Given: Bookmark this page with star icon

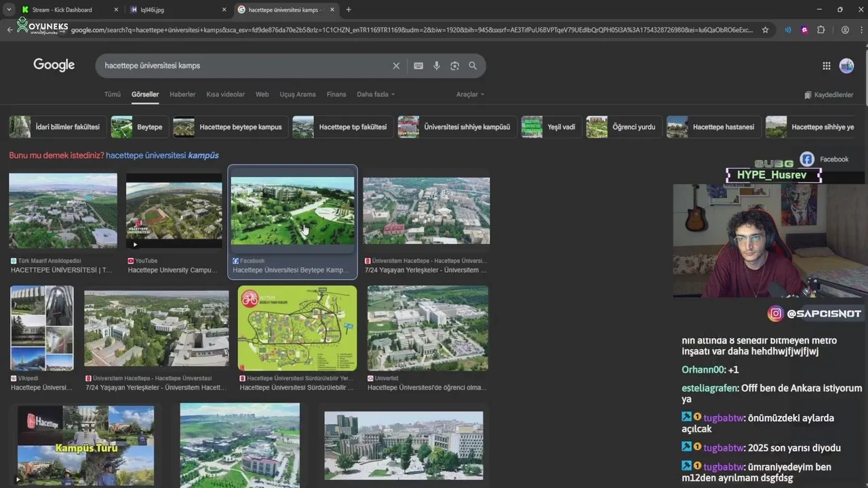Looking at the screenshot, I should 766,30.
